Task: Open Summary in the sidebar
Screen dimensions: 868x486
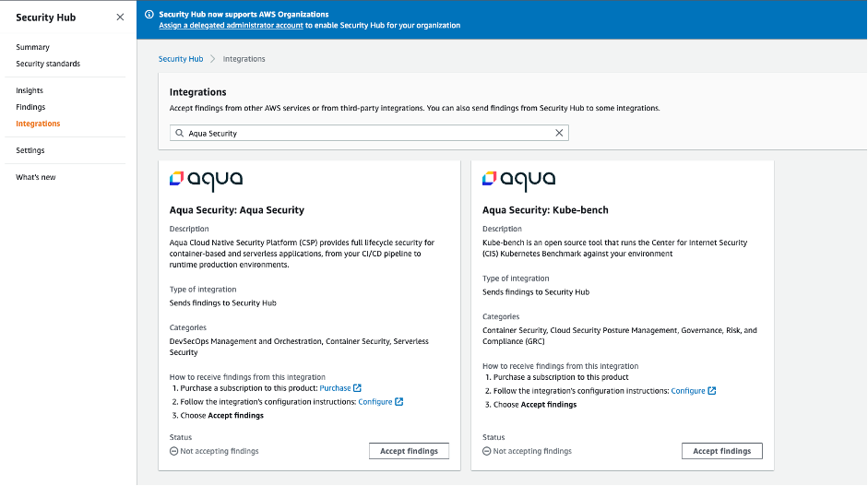Action: pyautogui.click(x=32, y=47)
